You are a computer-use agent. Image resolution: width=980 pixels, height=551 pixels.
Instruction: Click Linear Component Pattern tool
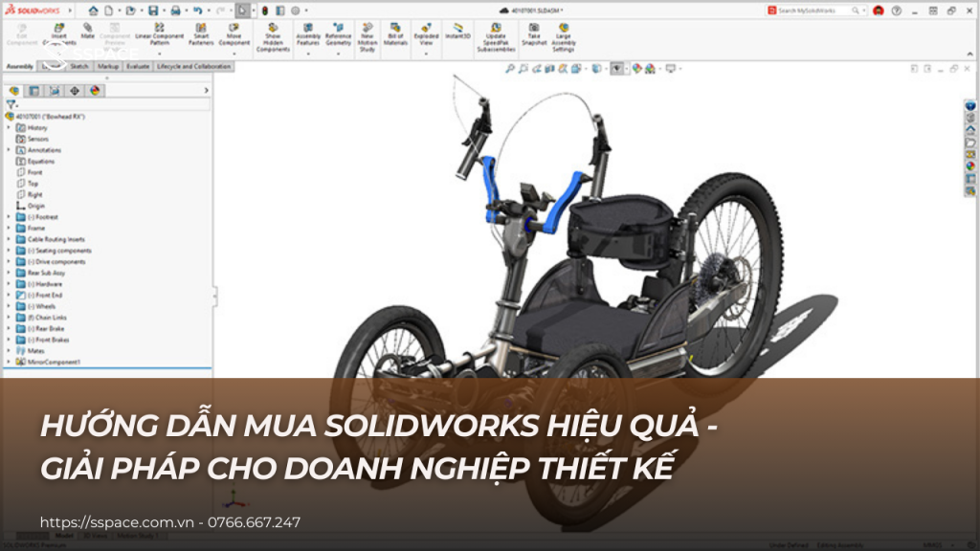[160, 34]
